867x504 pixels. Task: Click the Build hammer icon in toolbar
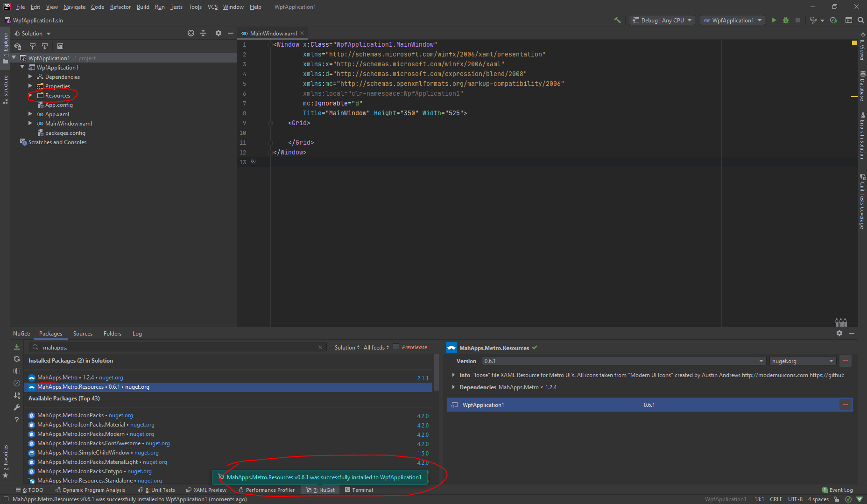pyautogui.click(x=617, y=20)
